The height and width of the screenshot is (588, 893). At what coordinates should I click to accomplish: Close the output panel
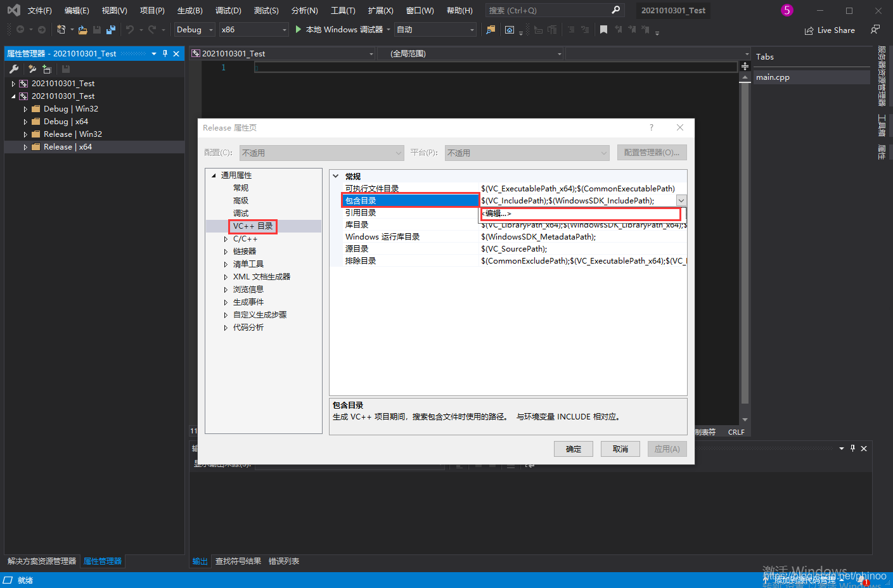pyautogui.click(x=864, y=448)
